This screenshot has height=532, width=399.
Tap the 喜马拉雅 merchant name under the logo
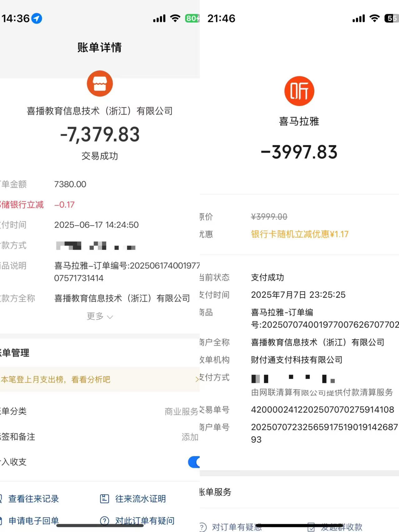click(299, 121)
